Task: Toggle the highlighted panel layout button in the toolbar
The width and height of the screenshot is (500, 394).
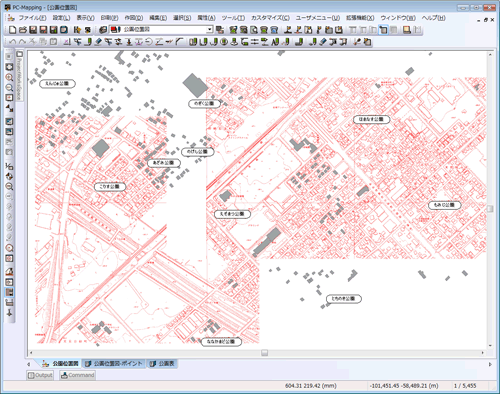Action: pyautogui.click(x=384, y=30)
